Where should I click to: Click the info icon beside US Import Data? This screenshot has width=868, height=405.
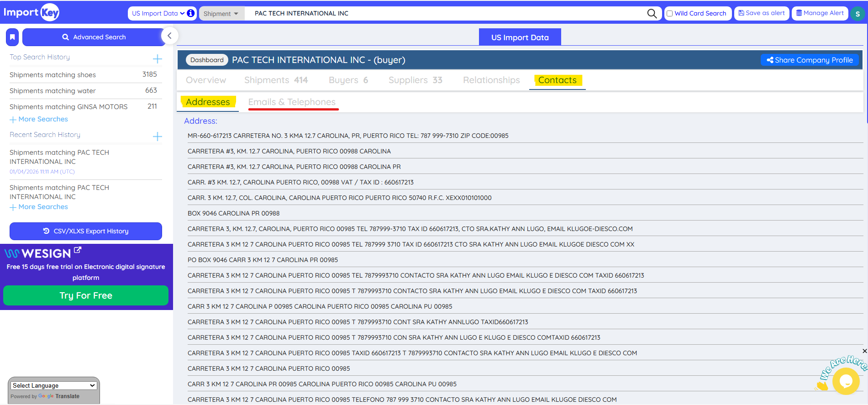point(191,13)
